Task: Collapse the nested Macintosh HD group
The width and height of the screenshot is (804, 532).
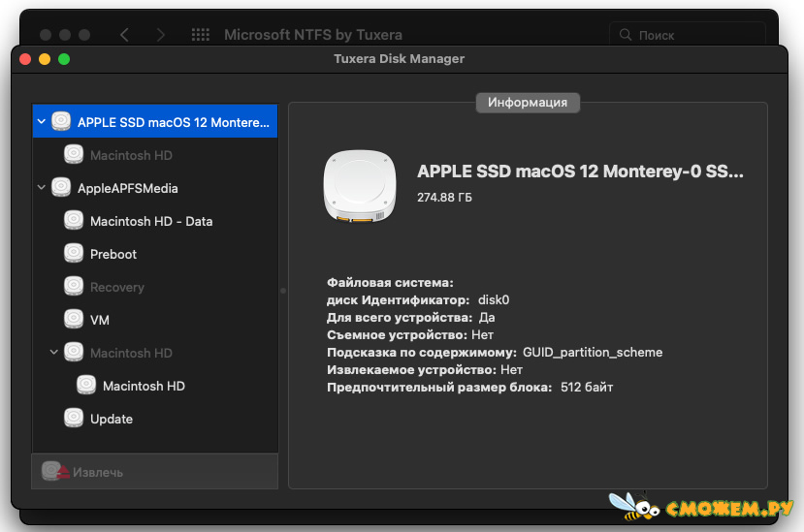Action: 54,352
